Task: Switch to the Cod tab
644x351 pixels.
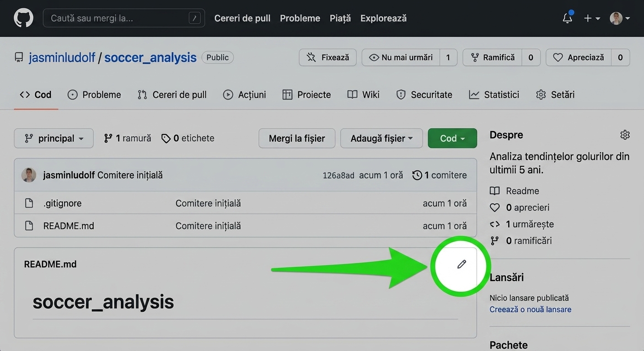Action: (x=36, y=95)
